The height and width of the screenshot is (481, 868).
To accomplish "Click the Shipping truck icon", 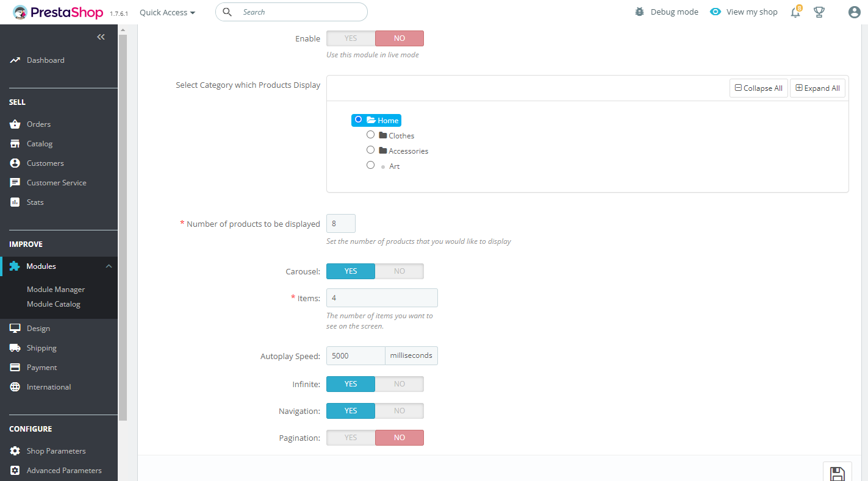I will pyautogui.click(x=15, y=348).
